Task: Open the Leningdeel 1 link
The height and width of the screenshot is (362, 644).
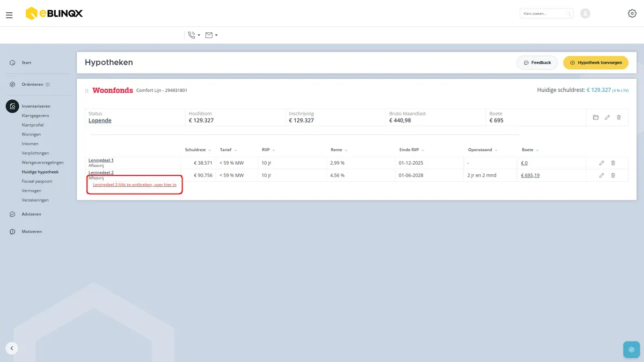Action: pyautogui.click(x=101, y=160)
